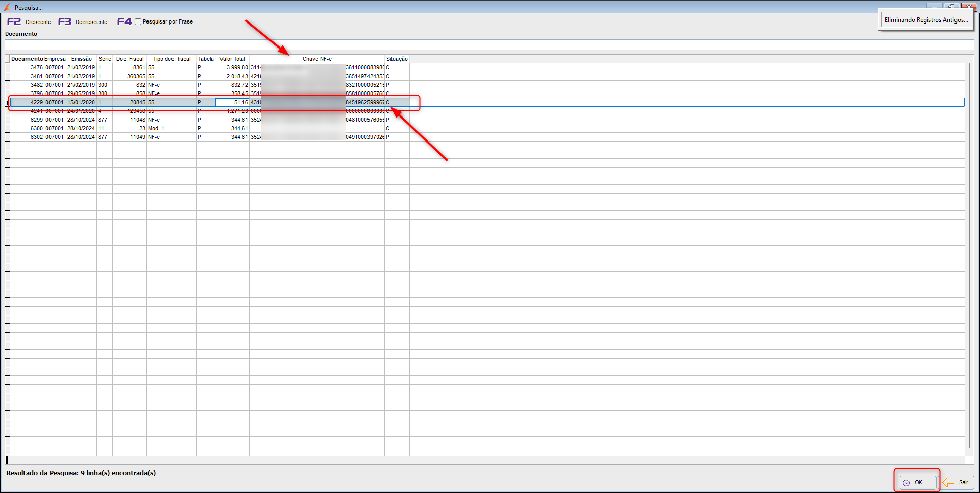Click the Valor Total column header
The width and height of the screenshot is (980, 493).
232,59
